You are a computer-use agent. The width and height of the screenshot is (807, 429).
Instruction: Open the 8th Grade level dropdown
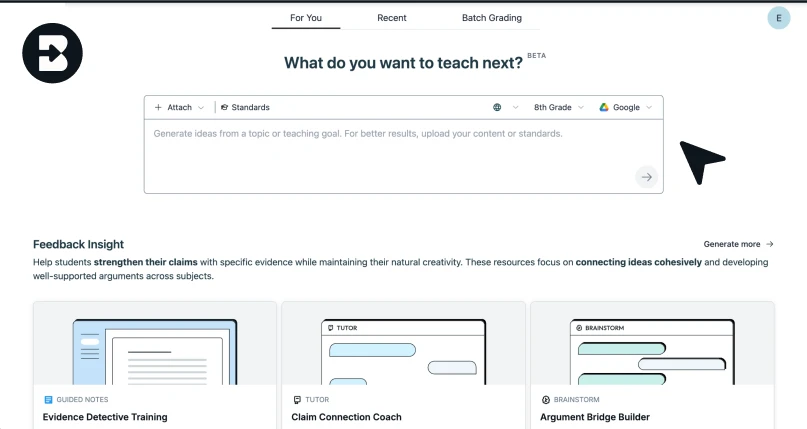(x=559, y=107)
